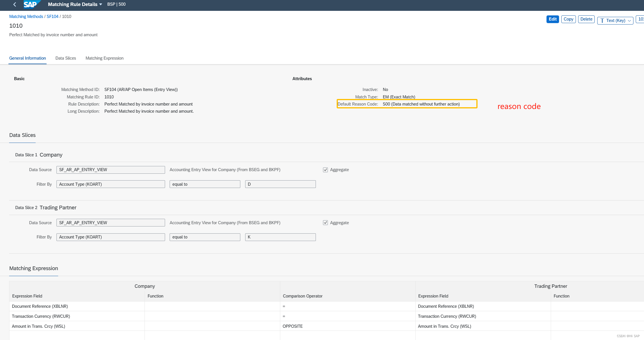Toggle Aggregate checkbox for the Company data slice
The height and width of the screenshot is (340, 644).
tap(325, 169)
